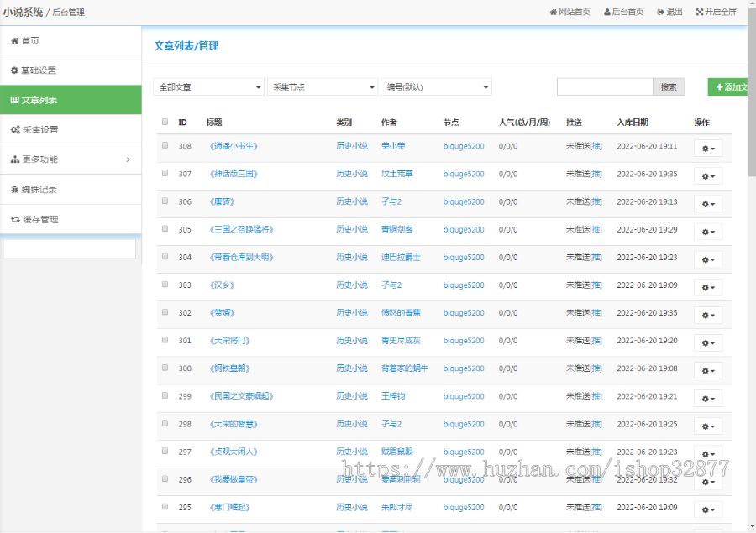Image resolution: width=756 pixels, height=533 pixels.
Task: Click the fullscreen icon beside 开启全屏
Action: [x=700, y=12]
